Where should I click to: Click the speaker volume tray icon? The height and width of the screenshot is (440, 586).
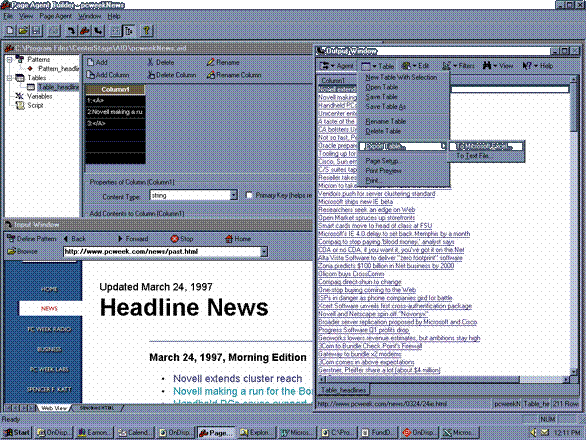[534, 433]
